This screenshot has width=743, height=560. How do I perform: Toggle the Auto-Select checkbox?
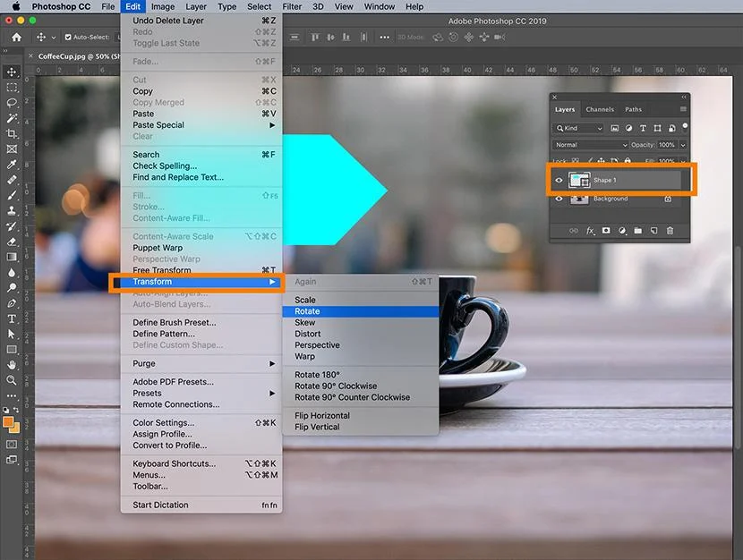[68, 37]
